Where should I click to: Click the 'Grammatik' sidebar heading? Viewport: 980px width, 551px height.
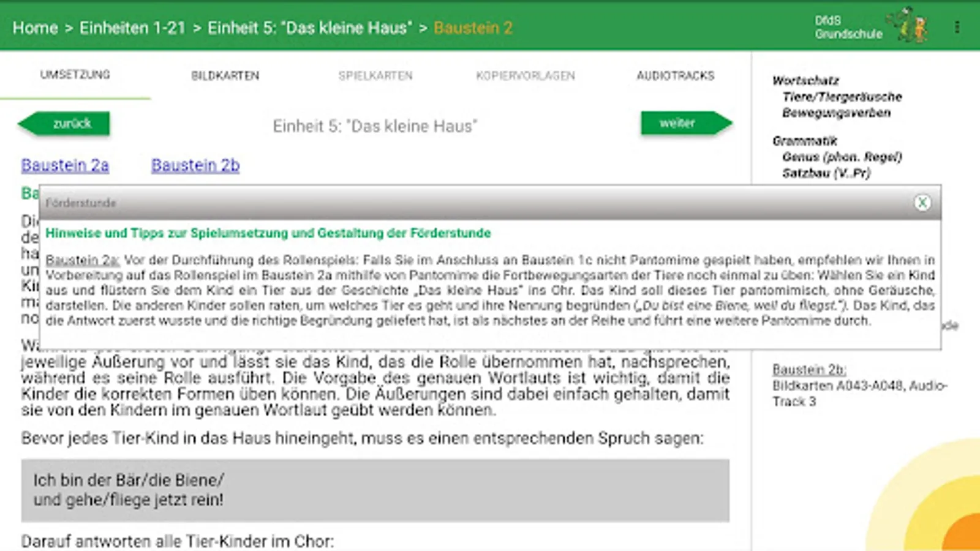(805, 141)
